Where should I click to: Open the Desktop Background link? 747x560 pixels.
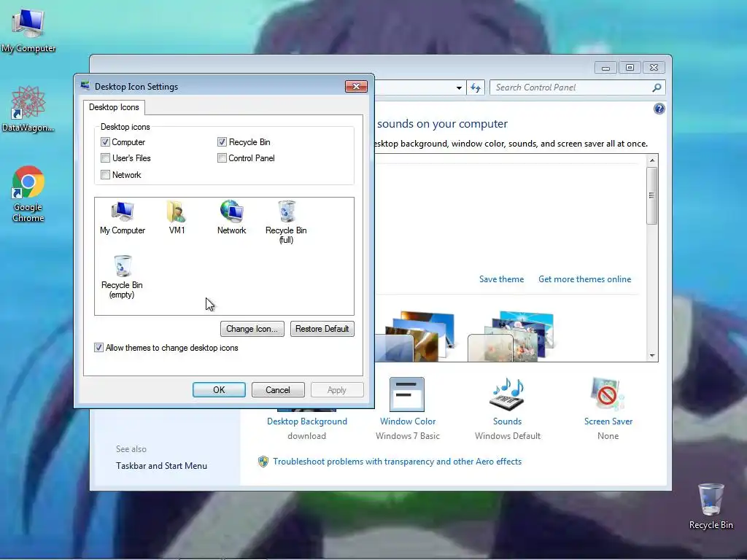pyautogui.click(x=307, y=421)
